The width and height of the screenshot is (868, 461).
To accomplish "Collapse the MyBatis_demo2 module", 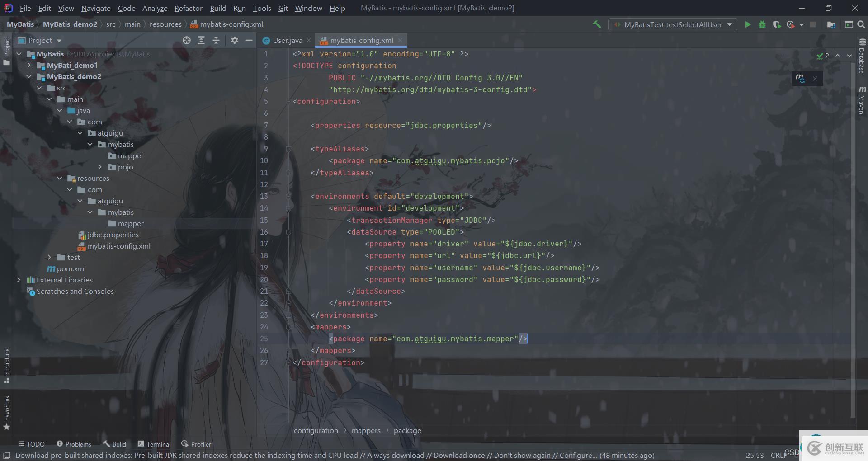I will pyautogui.click(x=29, y=76).
